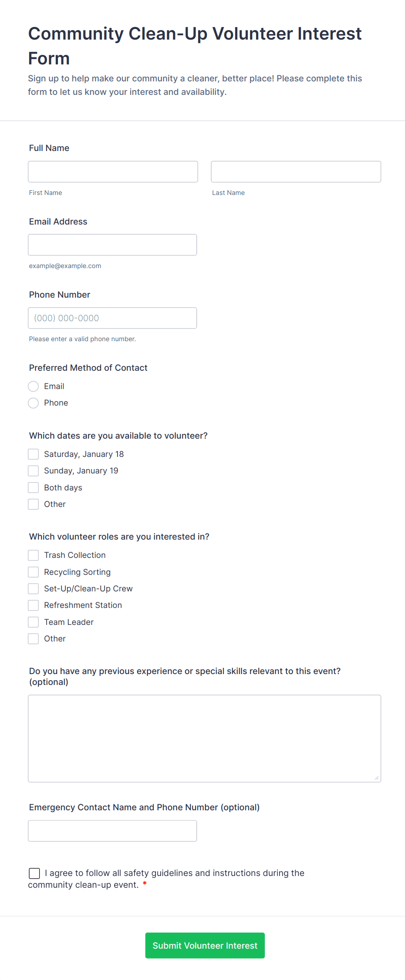Focus the Email Address input
The height and width of the screenshot is (980, 405).
(x=112, y=245)
